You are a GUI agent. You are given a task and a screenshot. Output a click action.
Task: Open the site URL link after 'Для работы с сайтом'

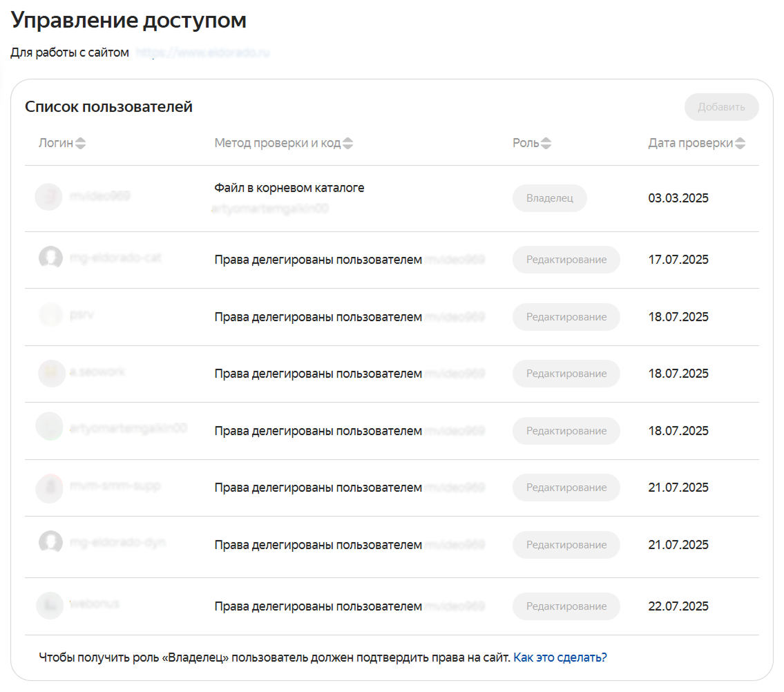pos(202,52)
